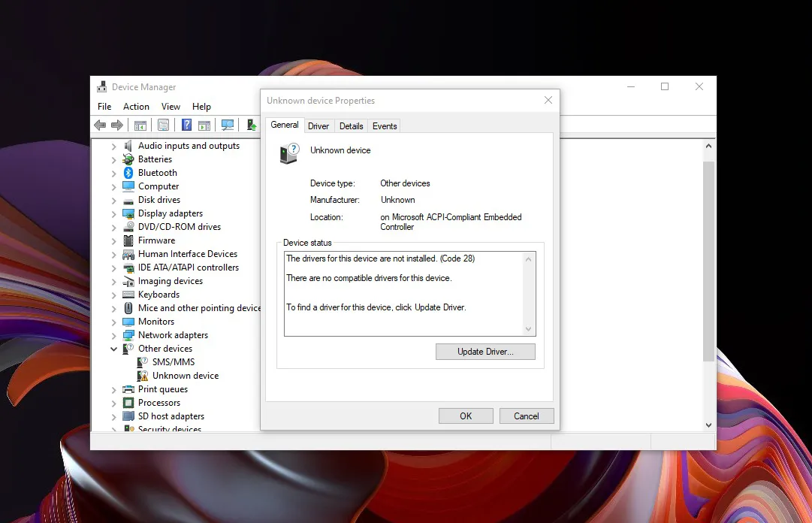Open the Events tab
This screenshot has width=812, height=523.
[x=385, y=126]
